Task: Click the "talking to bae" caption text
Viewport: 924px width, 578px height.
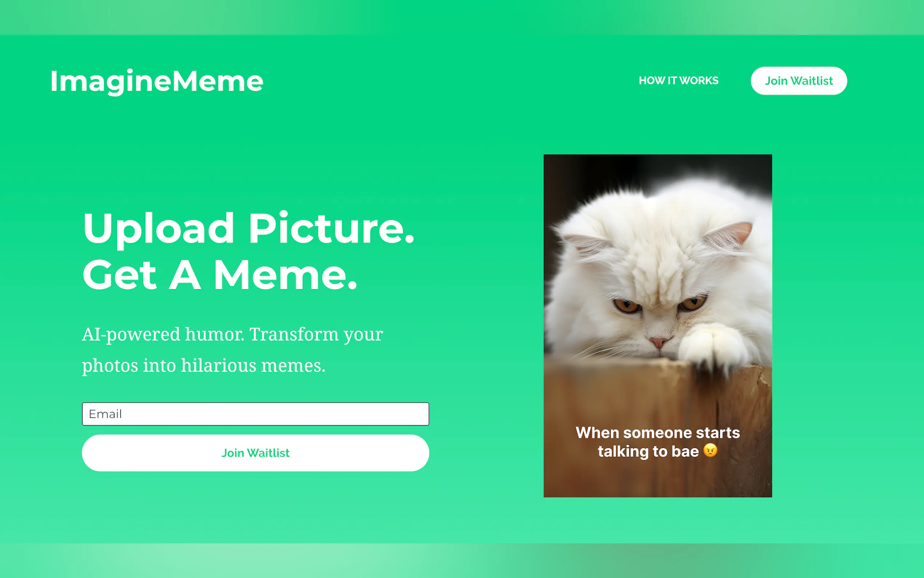Action: click(648, 451)
